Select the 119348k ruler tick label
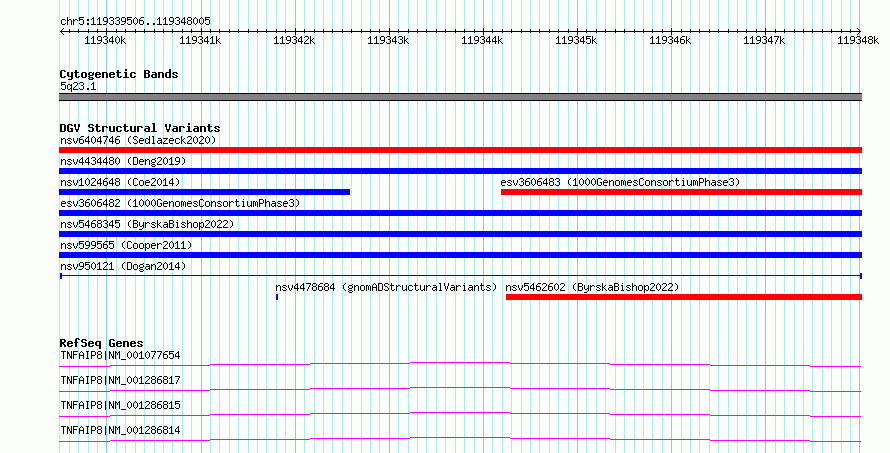Screen dimensions: 890x453 tap(858, 40)
